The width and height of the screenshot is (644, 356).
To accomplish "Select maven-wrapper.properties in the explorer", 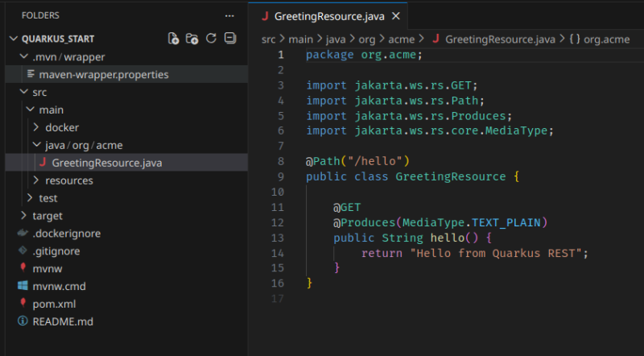I will (103, 74).
